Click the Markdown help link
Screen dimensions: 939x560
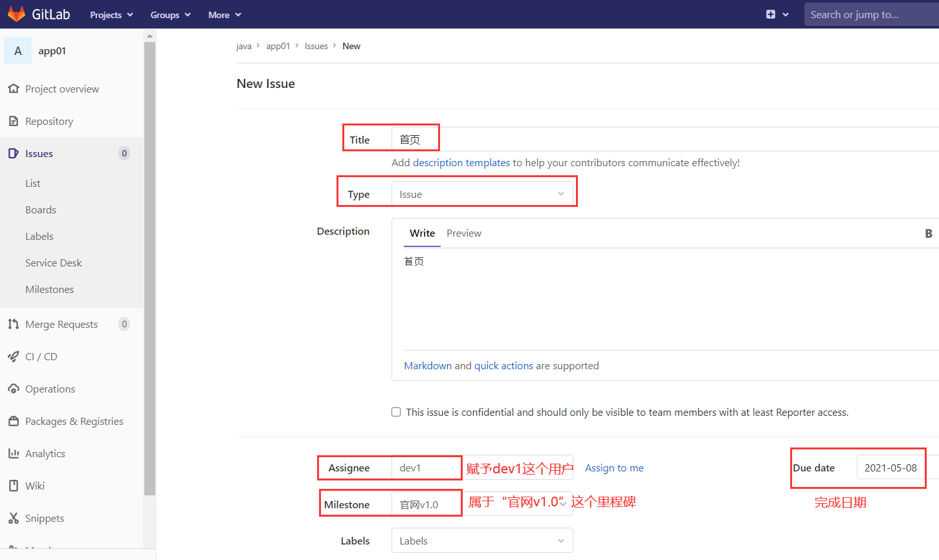428,366
